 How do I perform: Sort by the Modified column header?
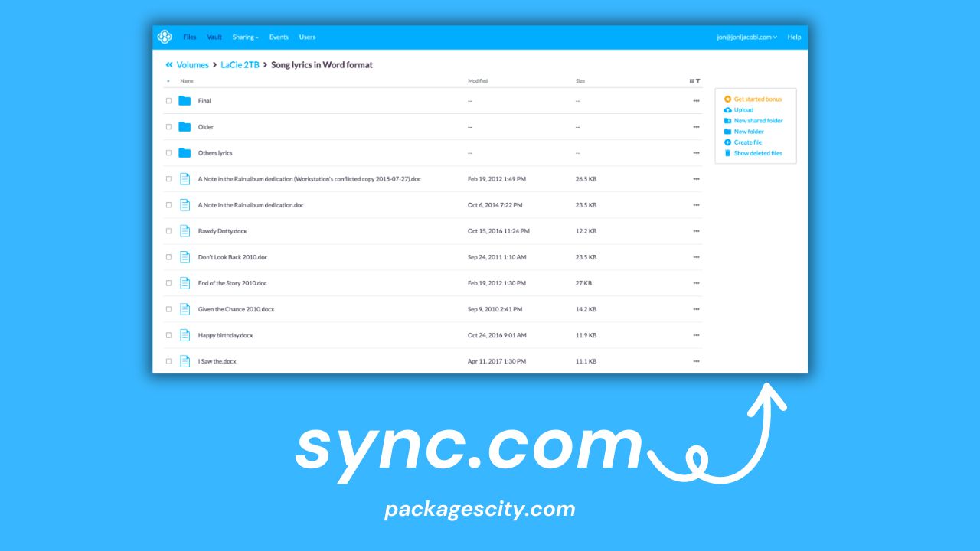coord(478,81)
